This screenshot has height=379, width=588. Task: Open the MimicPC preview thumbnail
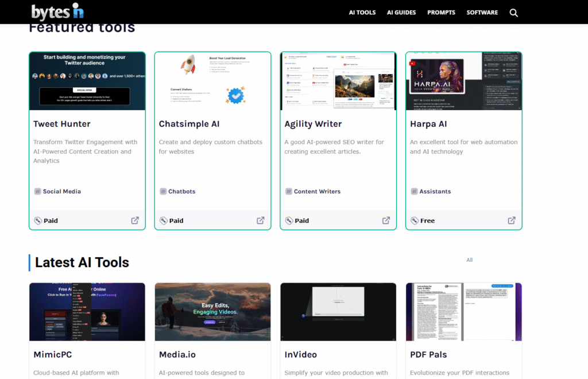[x=87, y=312]
